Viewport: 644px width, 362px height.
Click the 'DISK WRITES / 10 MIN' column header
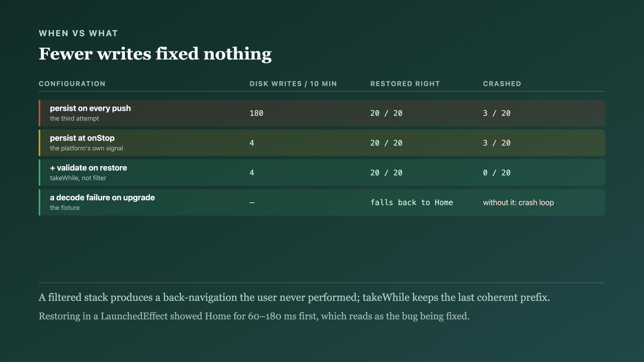pyautogui.click(x=293, y=84)
